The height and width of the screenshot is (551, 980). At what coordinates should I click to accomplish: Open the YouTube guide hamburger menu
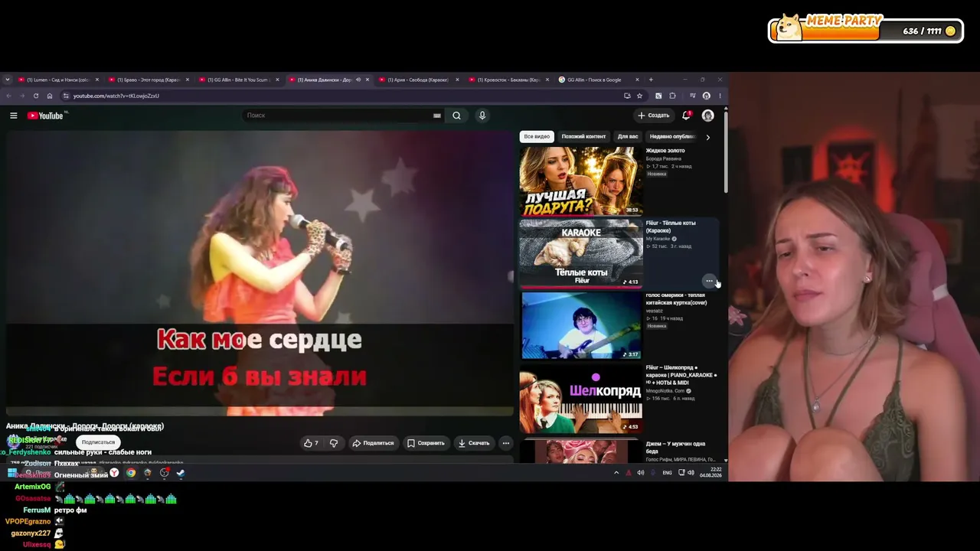tap(13, 116)
